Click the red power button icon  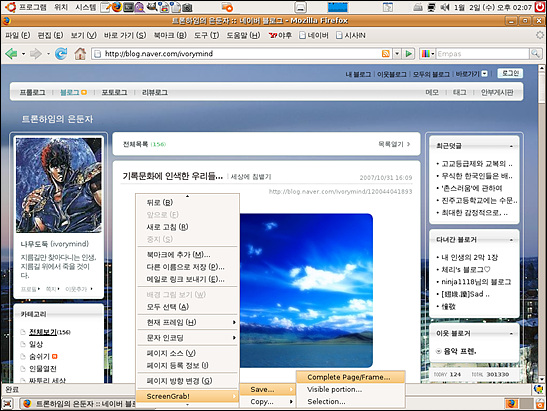tap(540, 7)
